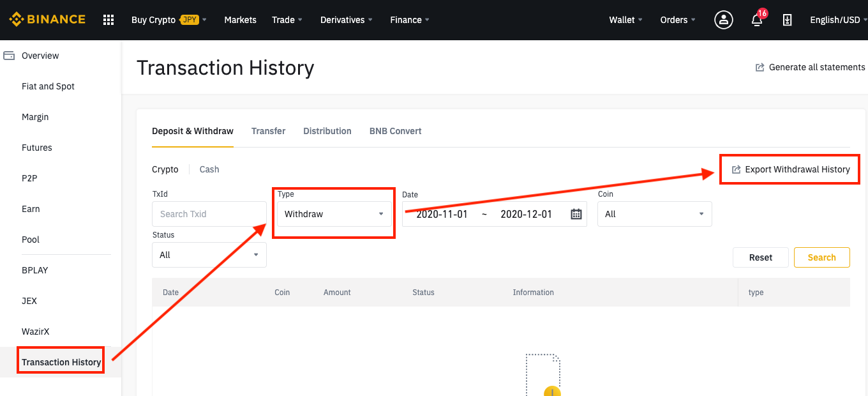Open Fiat and Spot wallet
The image size is (868, 396).
coord(48,86)
